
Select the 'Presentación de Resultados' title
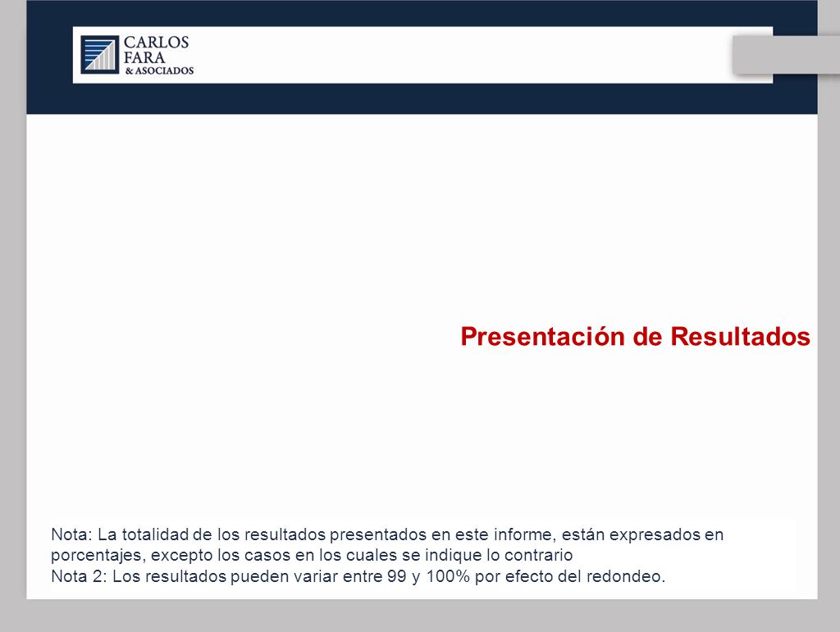pyautogui.click(x=636, y=337)
